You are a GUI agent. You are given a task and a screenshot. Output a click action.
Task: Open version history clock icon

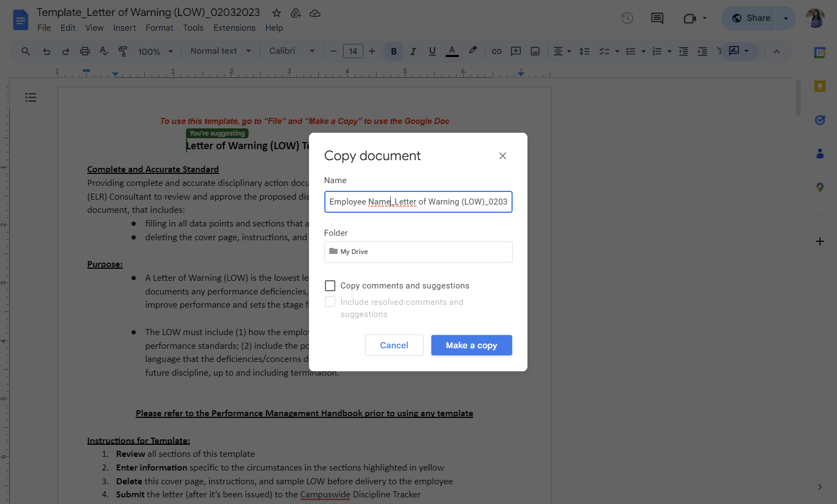coord(627,18)
